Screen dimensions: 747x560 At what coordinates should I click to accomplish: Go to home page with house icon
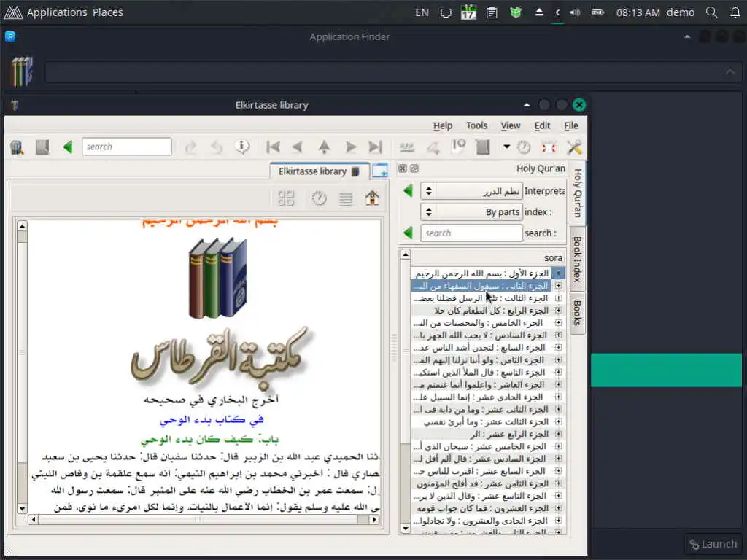[372, 198]
